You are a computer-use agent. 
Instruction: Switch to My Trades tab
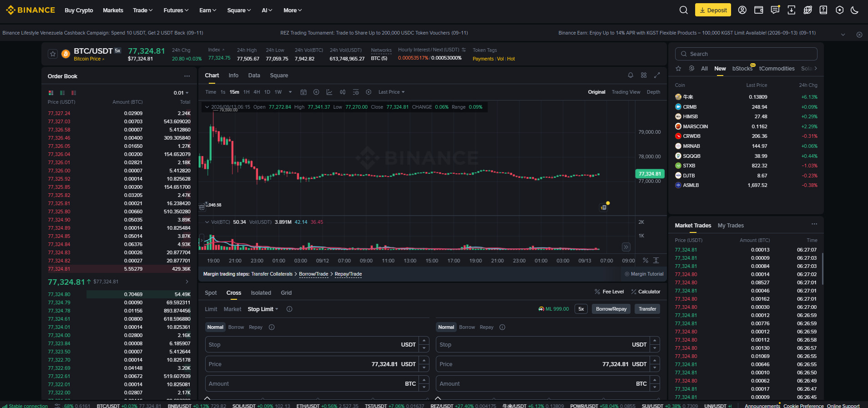[731, 226]
